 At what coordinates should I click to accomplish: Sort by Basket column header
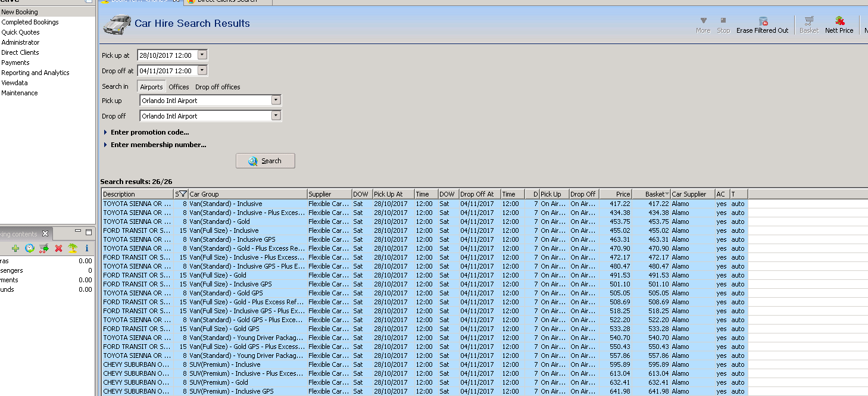[651, 194]
